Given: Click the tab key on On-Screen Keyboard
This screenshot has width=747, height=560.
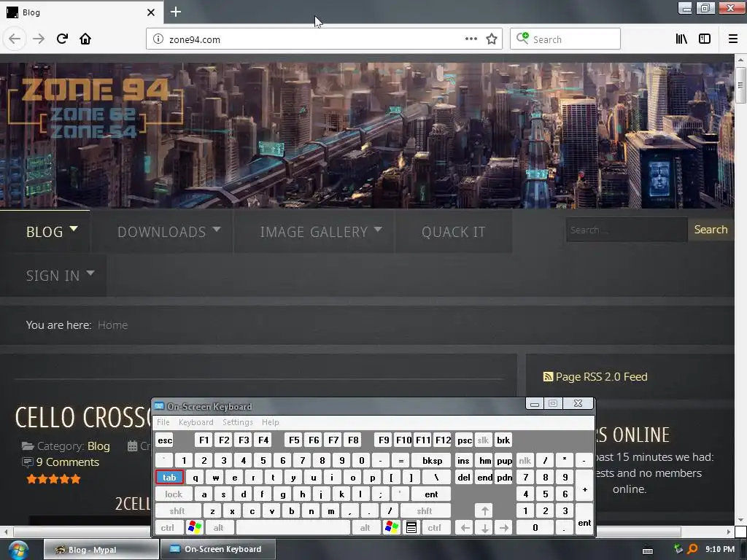Looking at the screenshot, I should (169, 477).
